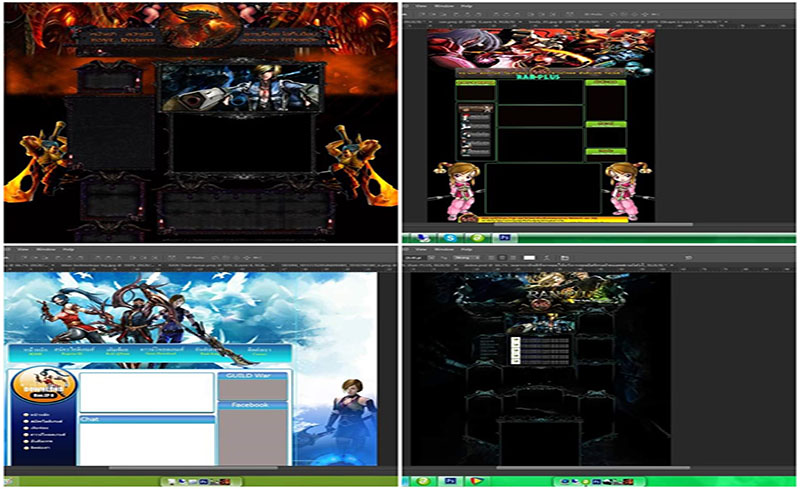Open Help menu in bottom-left Photoshop window

69,248
